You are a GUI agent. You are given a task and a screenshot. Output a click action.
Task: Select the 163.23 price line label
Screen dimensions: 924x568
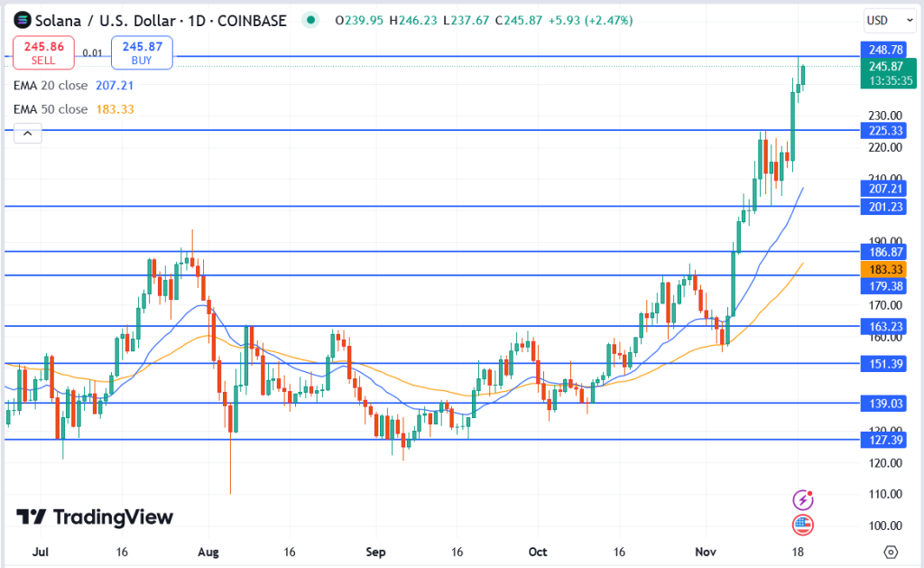[x=883, y=326]
